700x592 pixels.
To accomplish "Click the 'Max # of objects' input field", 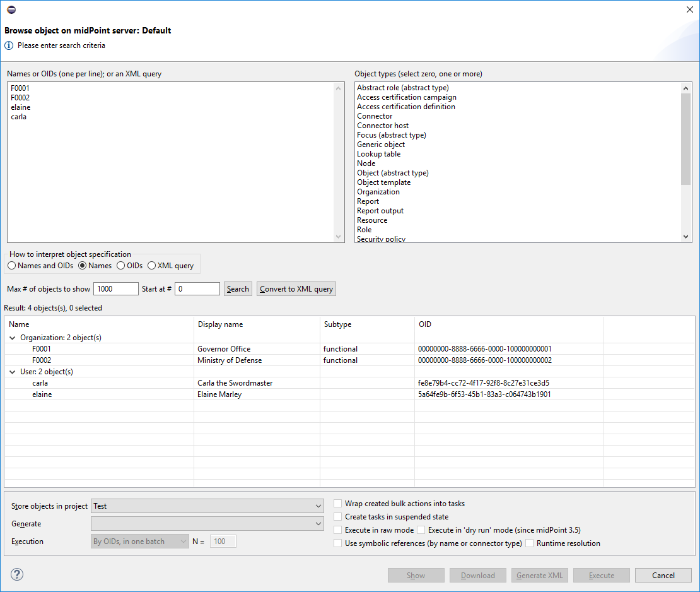I will point(115,289).
